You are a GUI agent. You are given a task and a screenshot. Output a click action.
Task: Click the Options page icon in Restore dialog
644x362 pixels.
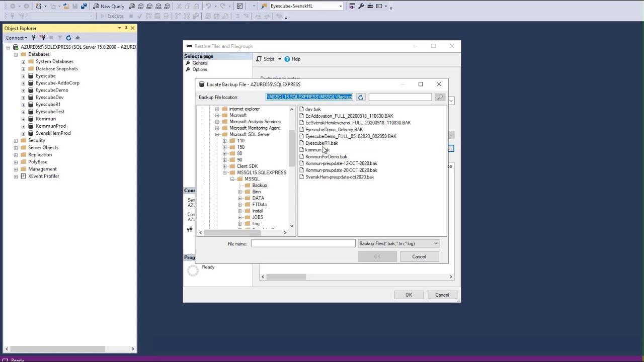click(188, 69)
